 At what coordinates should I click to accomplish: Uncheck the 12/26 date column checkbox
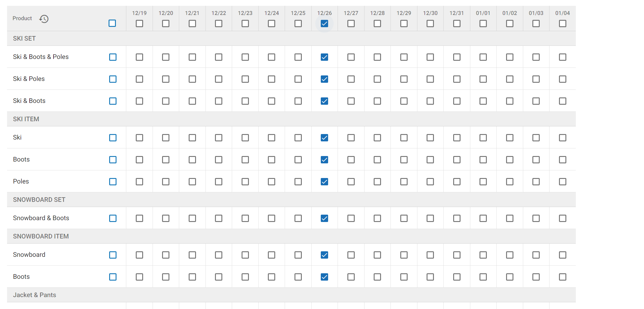coord(324,24)
